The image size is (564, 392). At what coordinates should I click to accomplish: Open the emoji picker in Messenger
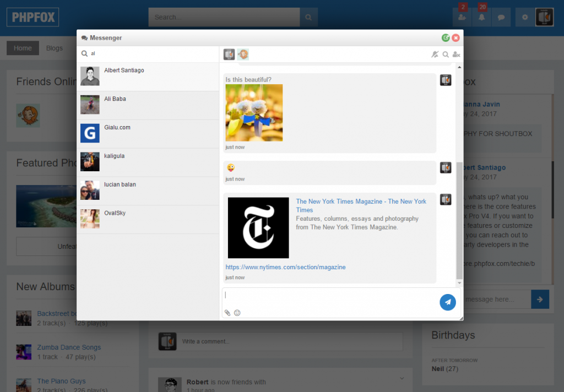pos(237,313)
